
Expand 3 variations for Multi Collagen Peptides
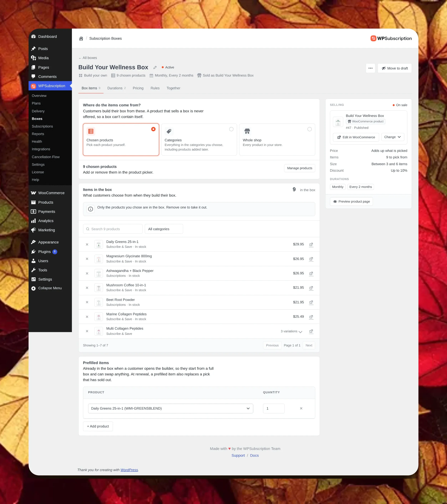tap(291, 331)
